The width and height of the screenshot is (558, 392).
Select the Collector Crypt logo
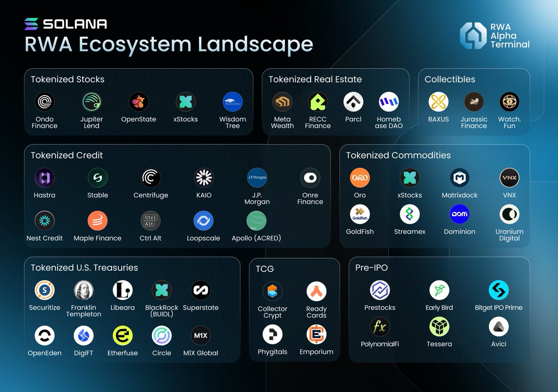point(272,292)
